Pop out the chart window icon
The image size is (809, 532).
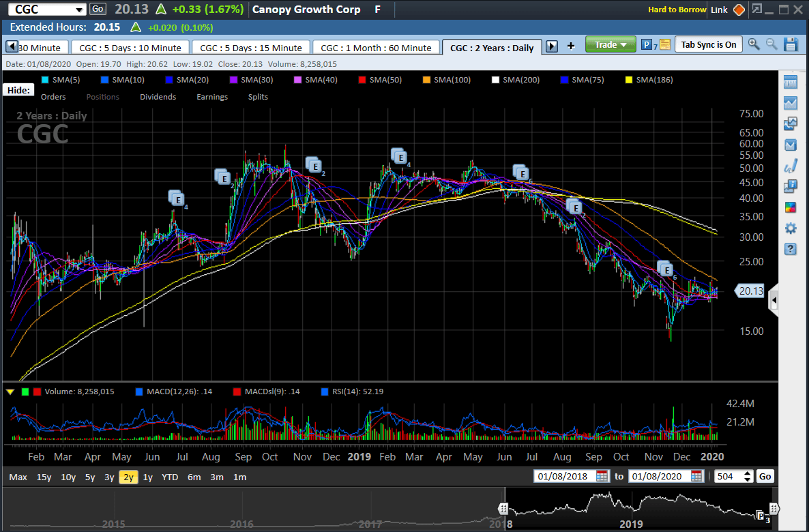pos(757,9)
